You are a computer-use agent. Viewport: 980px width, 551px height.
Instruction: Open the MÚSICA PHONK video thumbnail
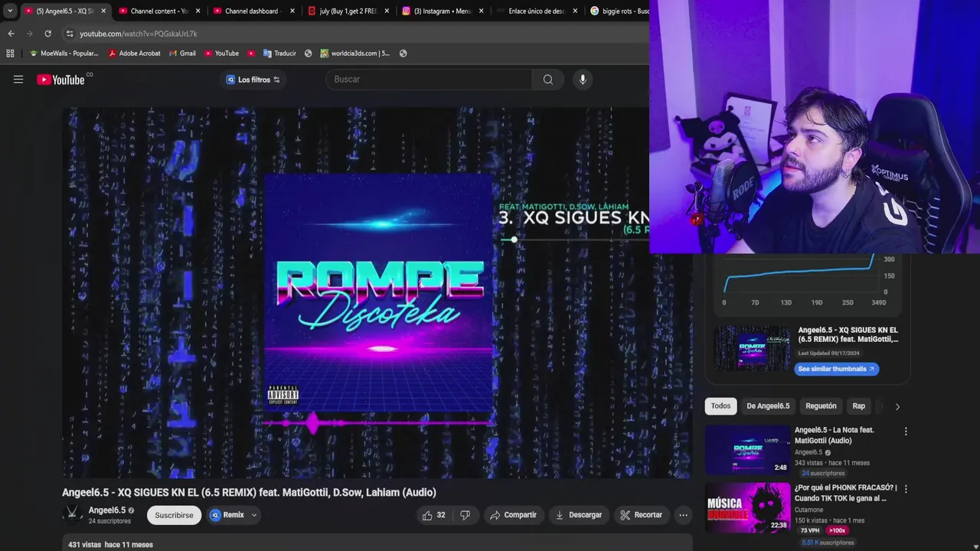coord(748,507)
